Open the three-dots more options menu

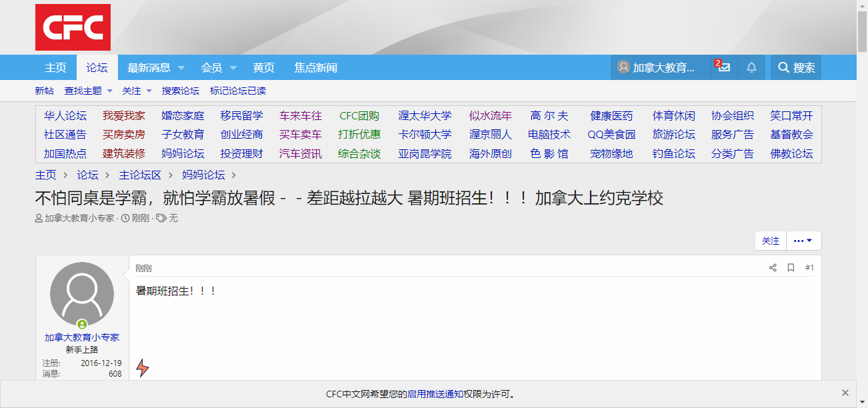pos(803,241)
